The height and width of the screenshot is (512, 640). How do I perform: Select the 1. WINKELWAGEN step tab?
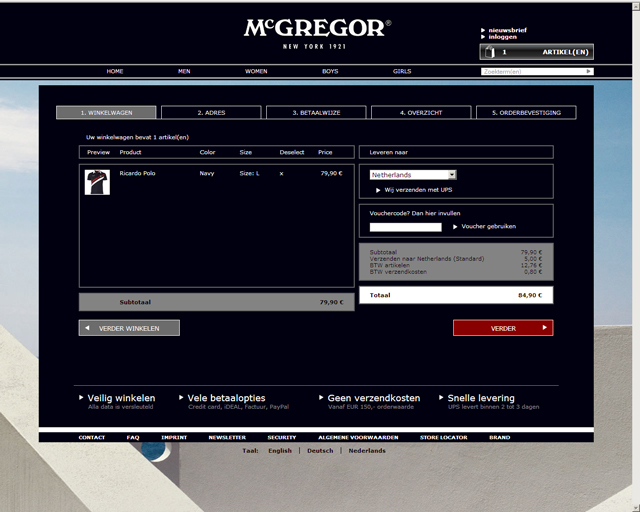(106, 112)
